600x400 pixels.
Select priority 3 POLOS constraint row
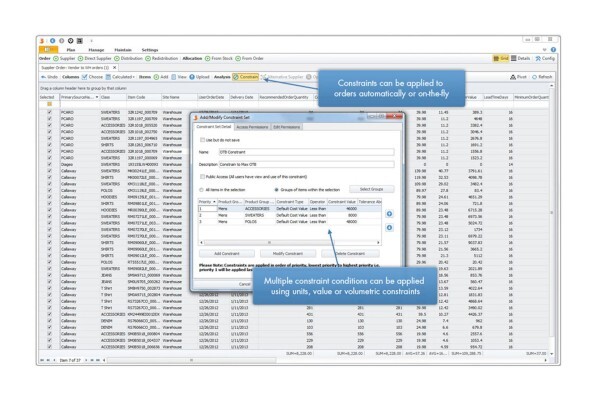click(x=290, y=222)
